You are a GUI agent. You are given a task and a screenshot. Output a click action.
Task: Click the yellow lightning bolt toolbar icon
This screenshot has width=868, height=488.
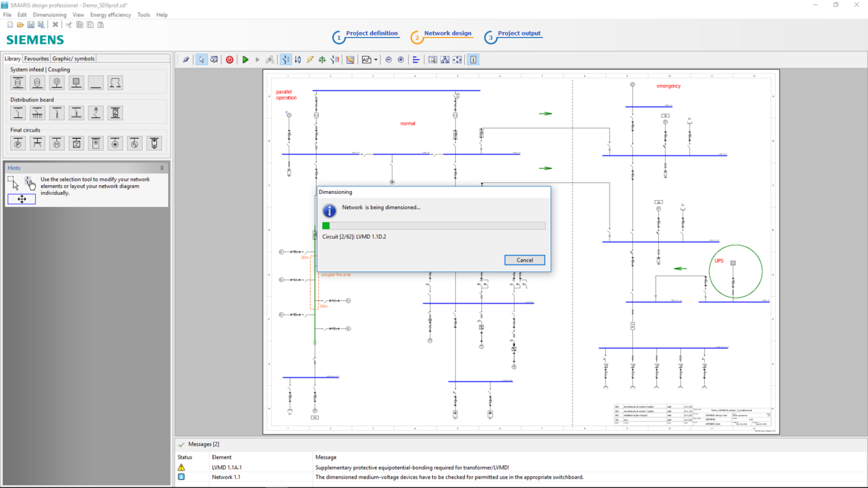(x=310, y=60)
